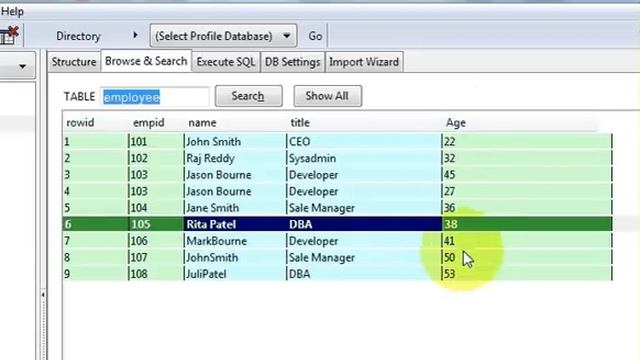
Task: Click rowid 4 cell
Action: coord(95,191)
